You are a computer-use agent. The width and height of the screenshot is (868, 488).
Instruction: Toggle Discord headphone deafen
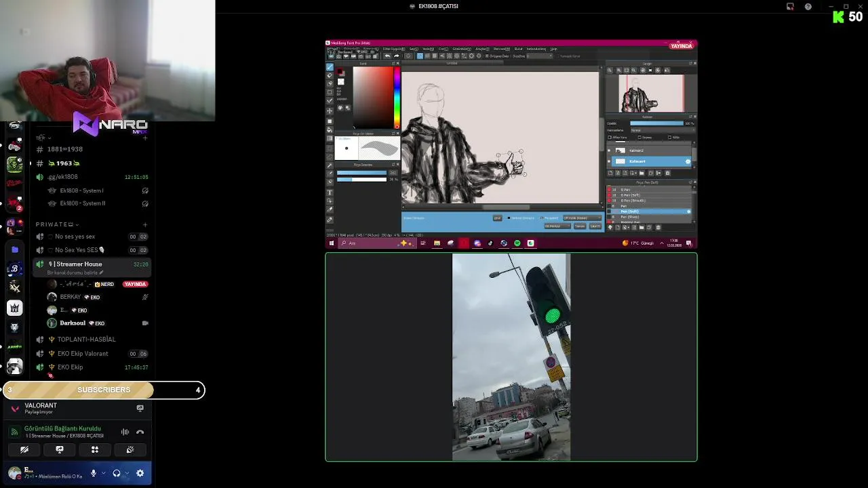(x=117, y=473)
